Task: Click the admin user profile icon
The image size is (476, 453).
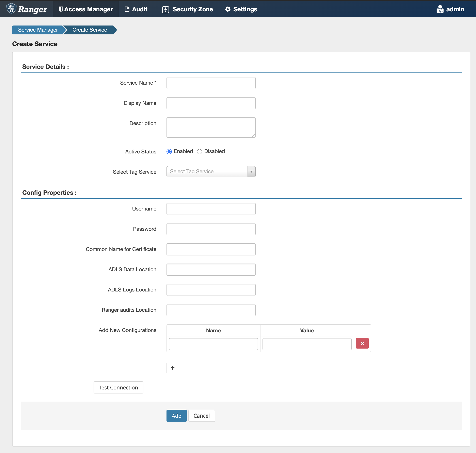Action: [x=440, y=9]
